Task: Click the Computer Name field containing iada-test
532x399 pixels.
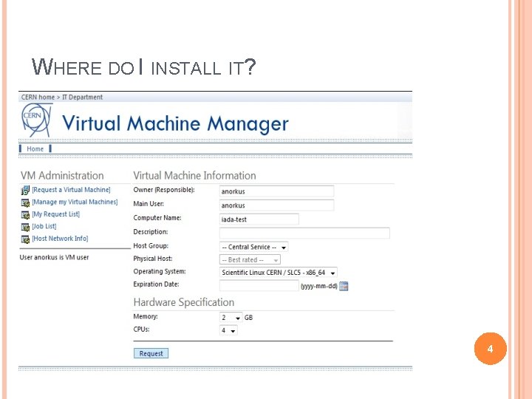Action: point(259,219)
